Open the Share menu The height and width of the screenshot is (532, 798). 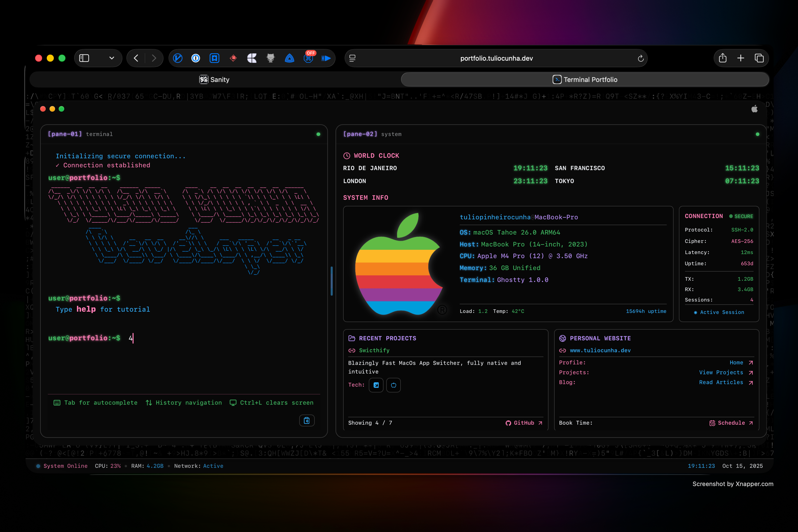point(723,58)
